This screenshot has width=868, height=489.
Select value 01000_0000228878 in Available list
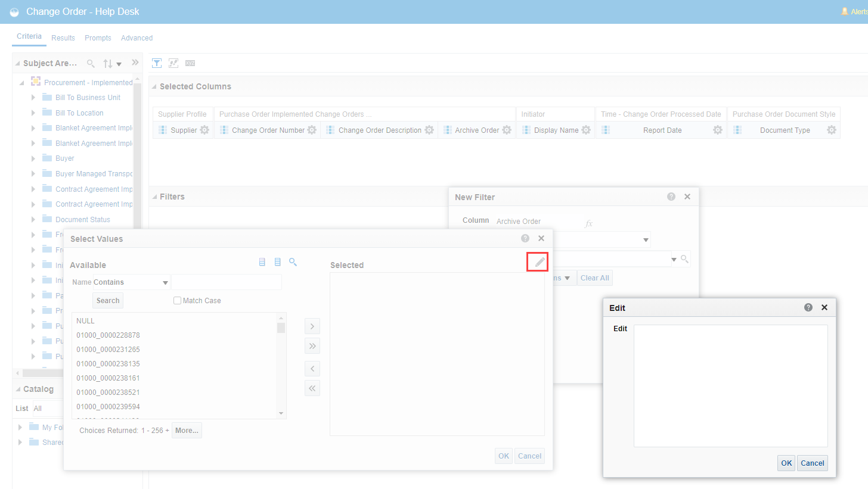[x=108, y=335]
